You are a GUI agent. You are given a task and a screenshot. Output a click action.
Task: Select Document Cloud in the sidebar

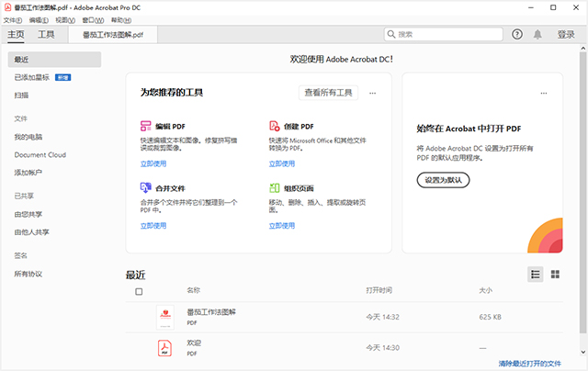40,155
